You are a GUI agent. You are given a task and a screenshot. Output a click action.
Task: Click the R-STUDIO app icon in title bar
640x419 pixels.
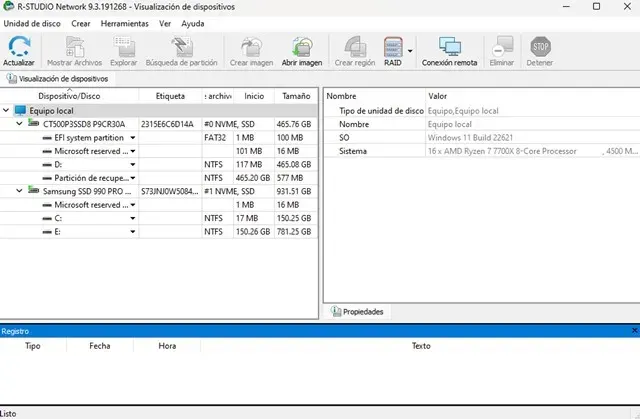coord(8,7)
